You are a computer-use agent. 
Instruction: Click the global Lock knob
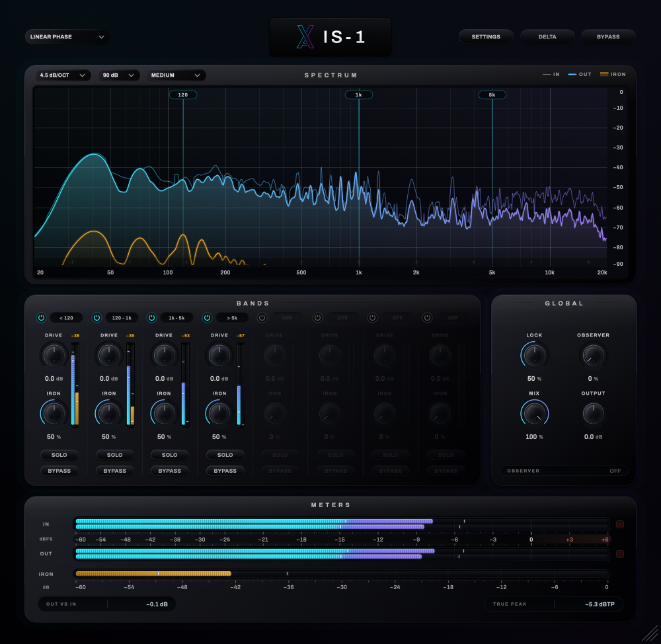coord(535,355)
